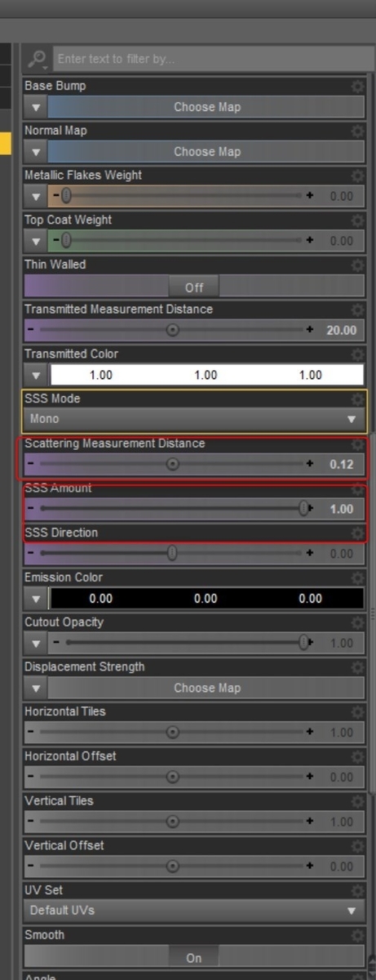Viewport: 376px width, 980px height.
Task: Open Base Bump settings gear
Action: (357, 87)
